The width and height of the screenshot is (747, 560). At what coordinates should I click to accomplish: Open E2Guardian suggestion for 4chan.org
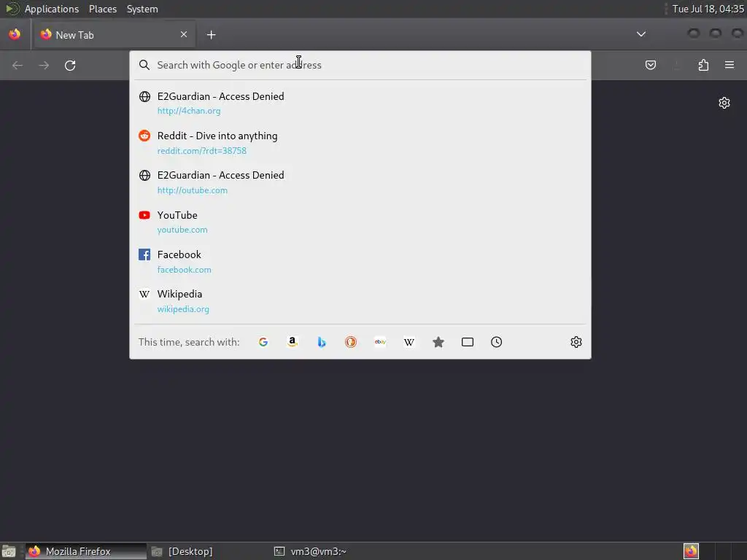[360, 103]
